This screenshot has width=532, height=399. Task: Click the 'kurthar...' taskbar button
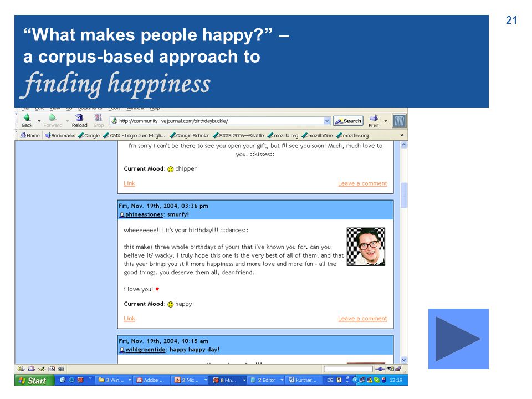pos(304,380)
